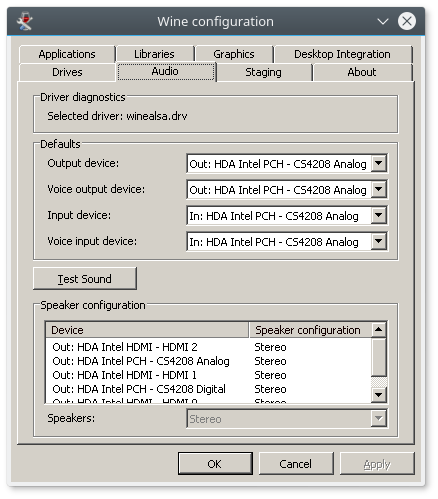
Task: Select the HDA Intel PCH - CS4208 Digital row
Action: (208, 389)
